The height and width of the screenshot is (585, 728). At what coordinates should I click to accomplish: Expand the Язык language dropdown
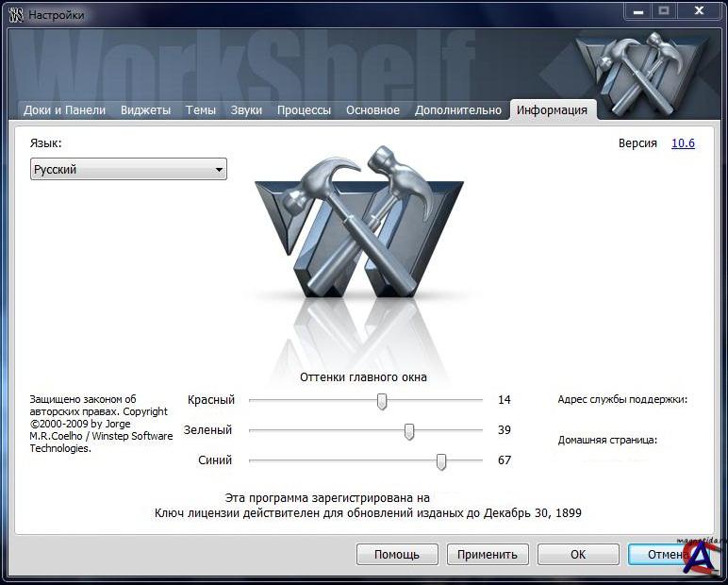[128, 170]
